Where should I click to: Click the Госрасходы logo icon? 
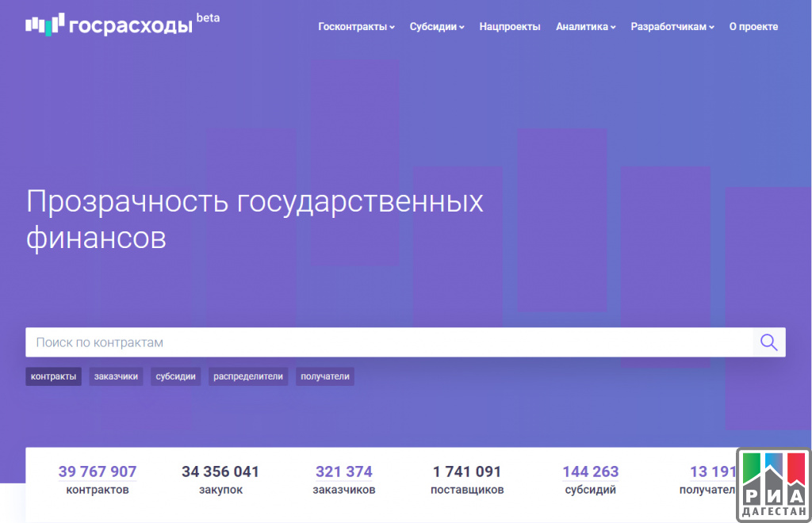[x=44, y=25]
